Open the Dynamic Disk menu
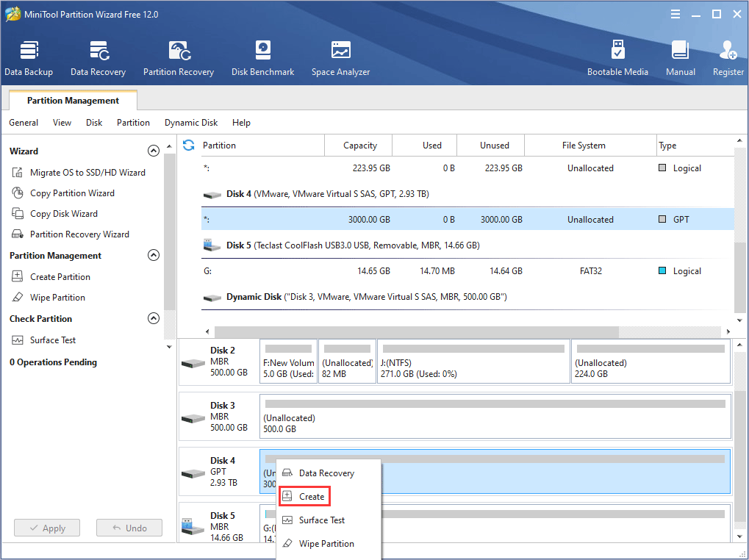Screen dimensions: 749x560 pos(190,123)
